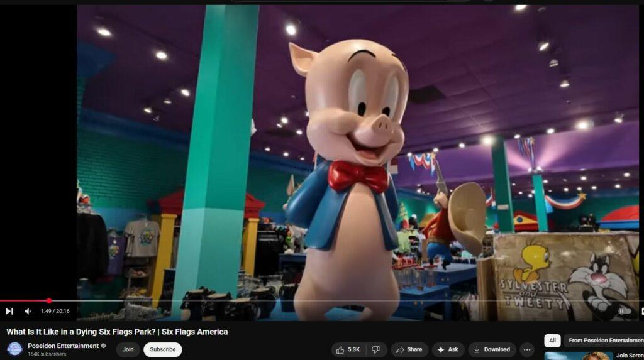The width and height of the screenshot is (644, 360).
Task: Open the Ask AI sparkle button
Action: coord(448,350)
